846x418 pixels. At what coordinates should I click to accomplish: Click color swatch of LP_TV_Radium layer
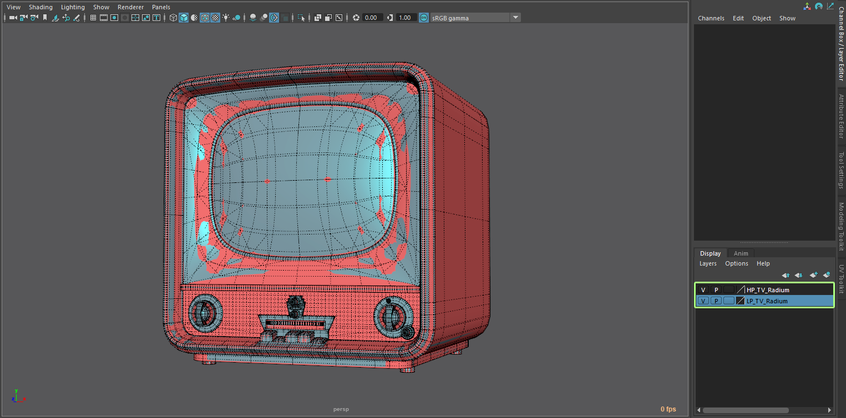click(x=729, y=301)
